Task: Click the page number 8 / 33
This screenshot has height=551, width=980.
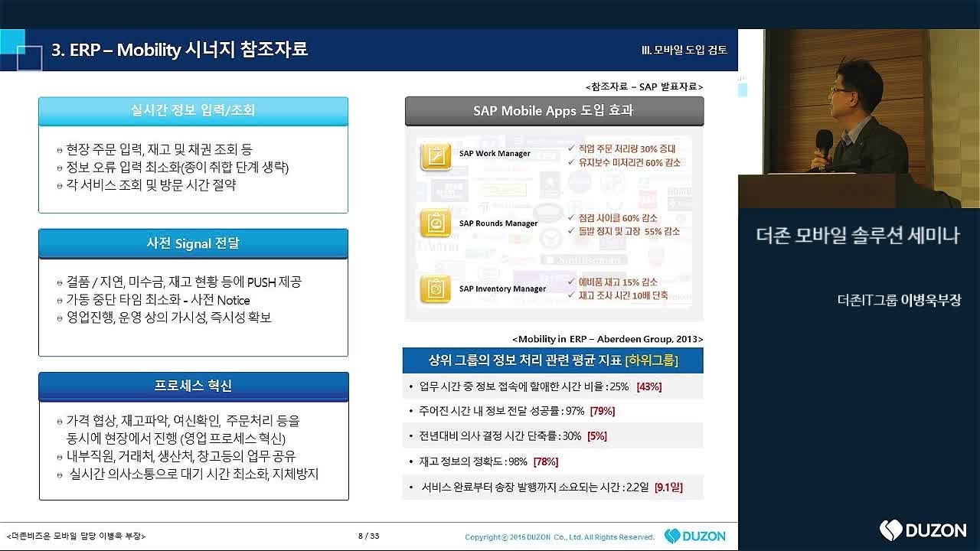Action: pos(369,536)
